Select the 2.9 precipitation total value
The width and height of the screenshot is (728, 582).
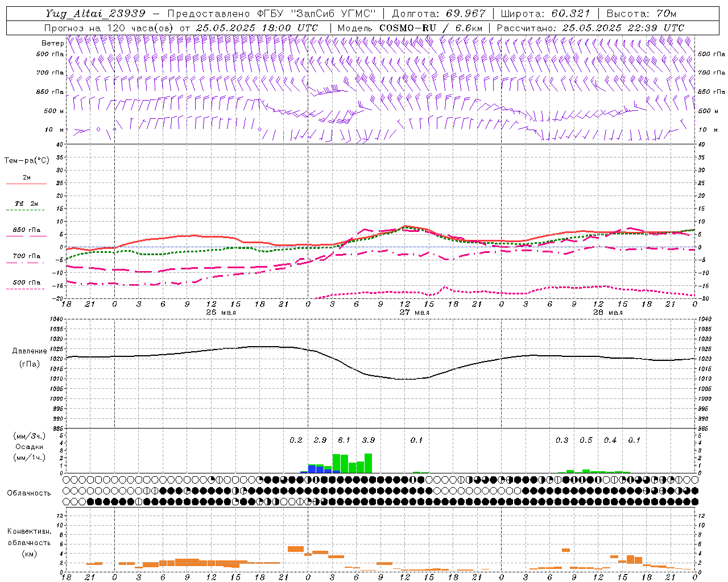coord(320,440)
